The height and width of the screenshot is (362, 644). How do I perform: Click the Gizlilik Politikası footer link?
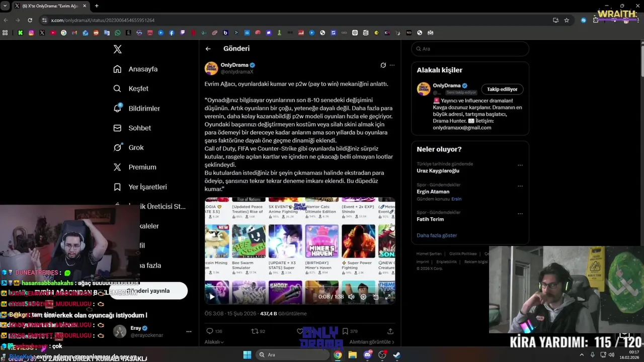click(463, 254)
